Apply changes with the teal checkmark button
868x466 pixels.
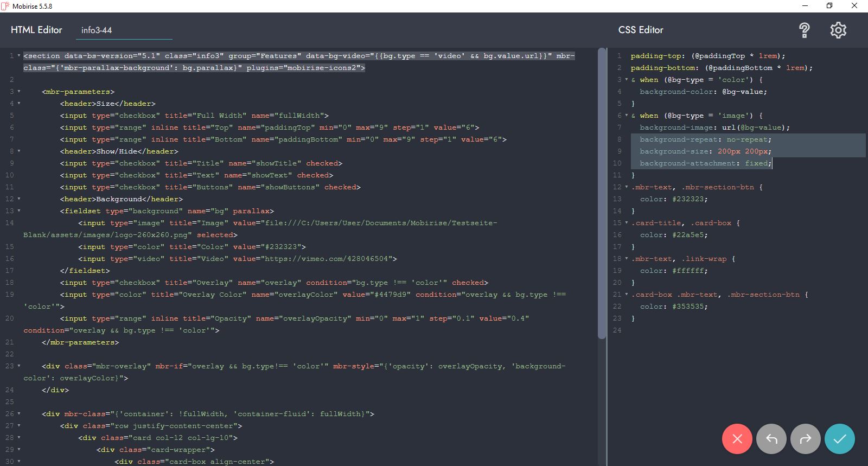839,439
